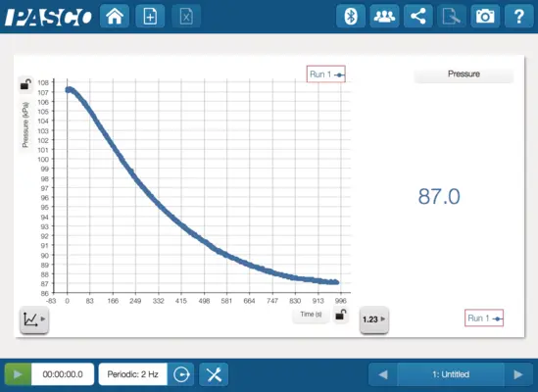Take a snapshot with camera icon

[485, 16]
